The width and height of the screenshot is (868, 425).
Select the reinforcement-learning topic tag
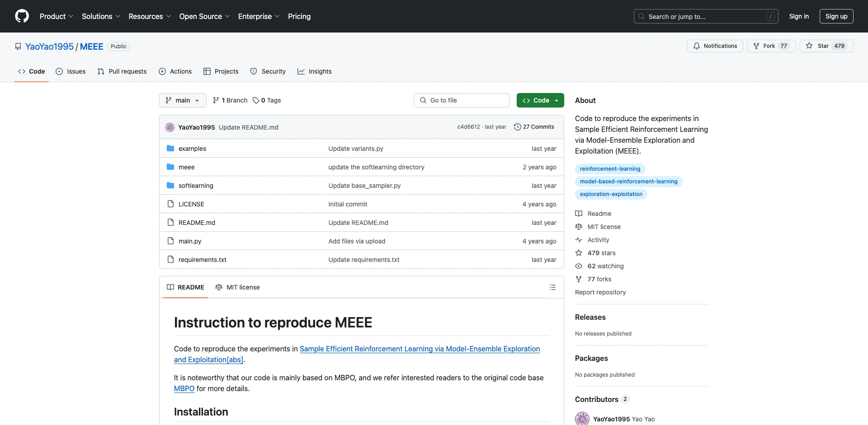(x=610, y=169)
